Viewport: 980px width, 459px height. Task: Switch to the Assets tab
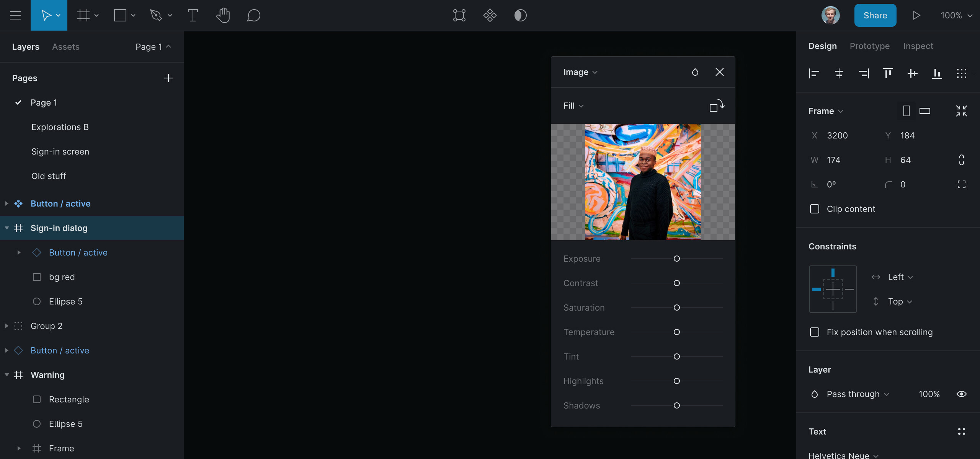click(x=66, y=47)
